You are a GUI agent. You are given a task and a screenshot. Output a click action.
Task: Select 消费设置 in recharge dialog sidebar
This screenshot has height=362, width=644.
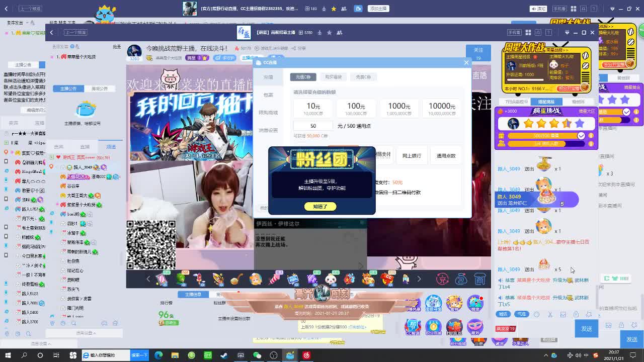268,130
